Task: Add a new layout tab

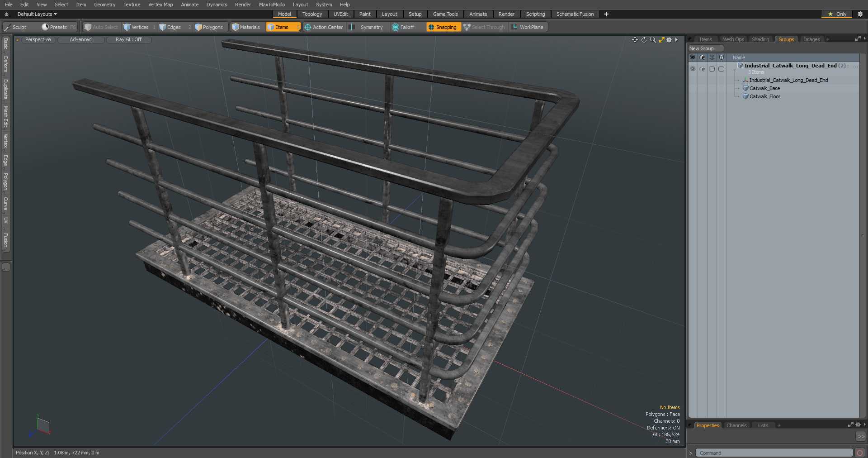Action: [x=606, y=14]
